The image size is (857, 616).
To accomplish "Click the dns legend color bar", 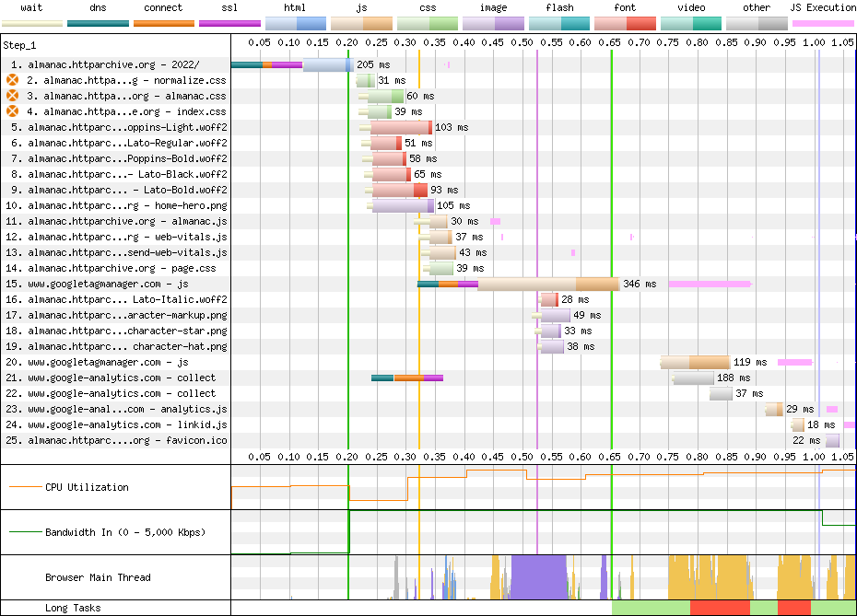I will tap(99, 24).
